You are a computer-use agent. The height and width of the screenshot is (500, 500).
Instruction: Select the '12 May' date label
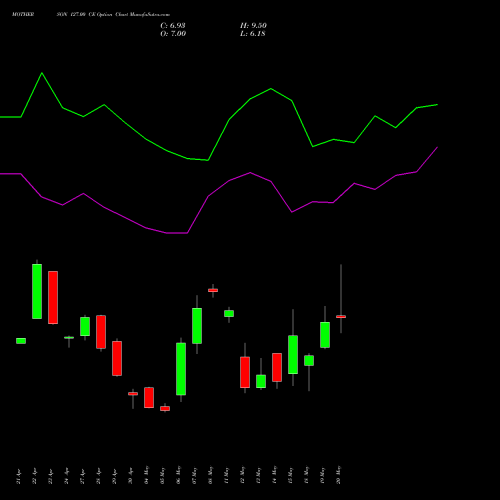[243, 475]
